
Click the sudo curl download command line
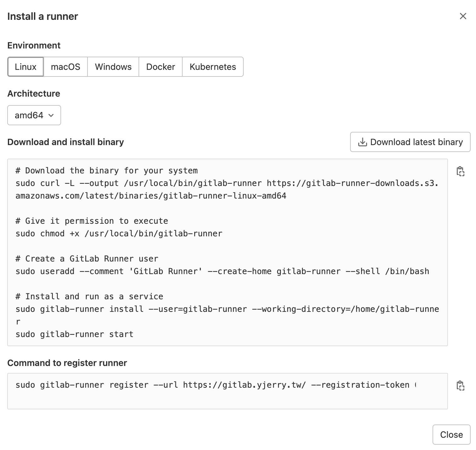[x=227, y=183]
